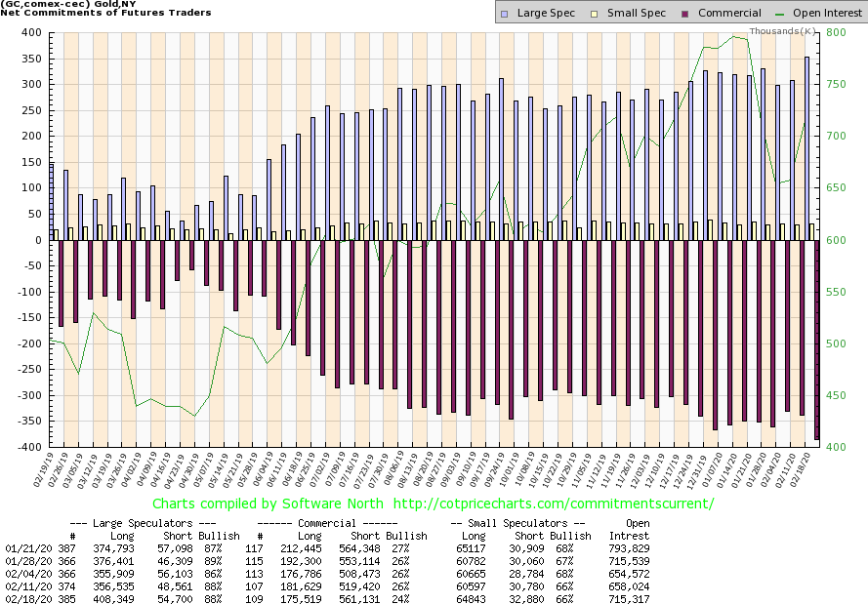The width and height of the screenshot is (868, 605).
Task: Click the 'Thousands(K)' right axis label
Action: click(783, 32)
